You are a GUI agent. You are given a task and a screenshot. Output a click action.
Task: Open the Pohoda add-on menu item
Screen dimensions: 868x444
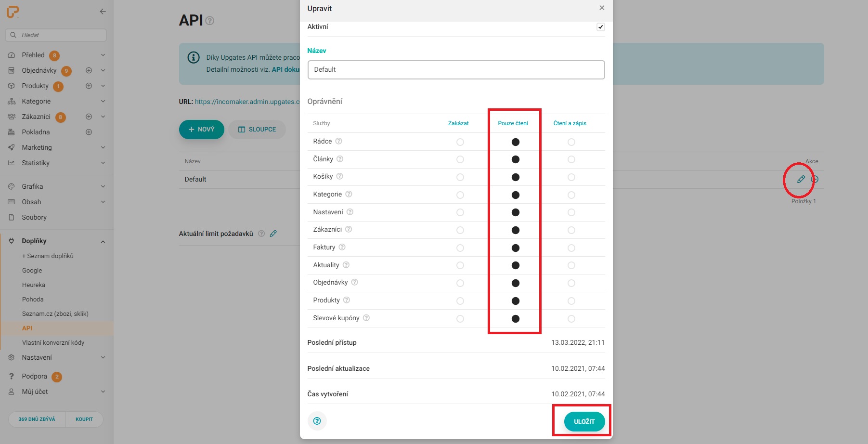33,300
